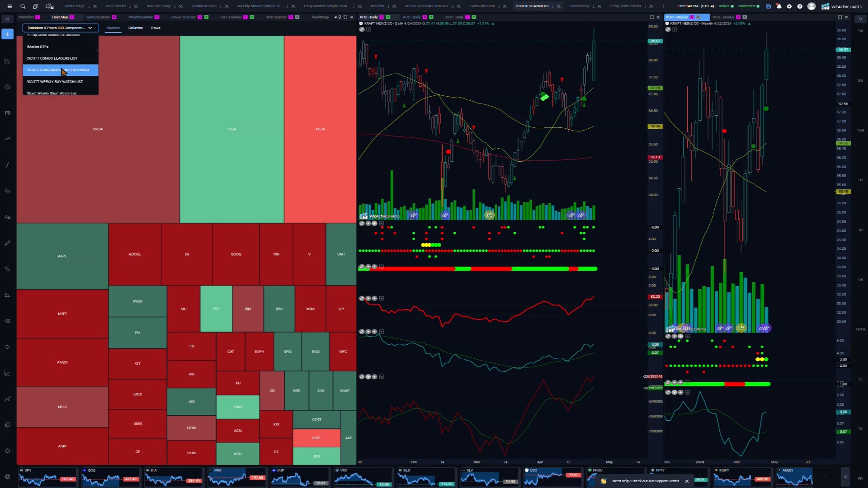Maximize the KHC Weekly chart panel
The image size is (868, 488).
pos(840,17)
